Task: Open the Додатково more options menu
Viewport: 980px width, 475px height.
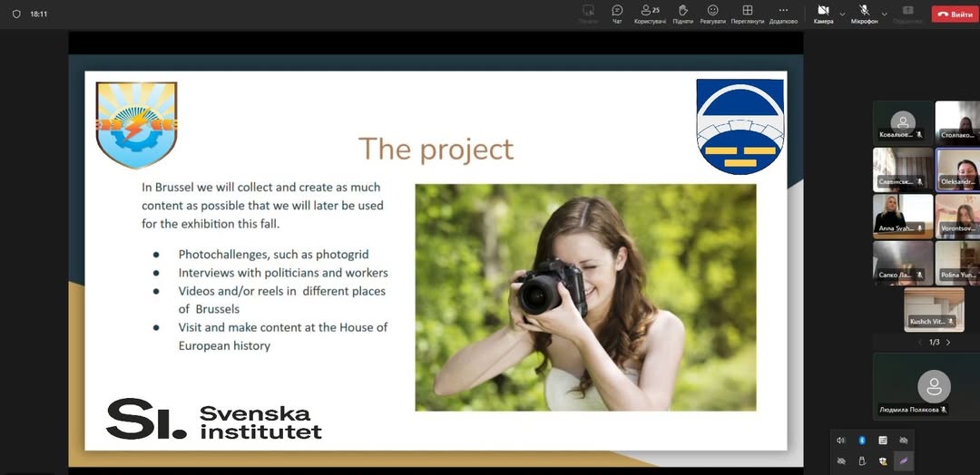Action: pos(783,14)
